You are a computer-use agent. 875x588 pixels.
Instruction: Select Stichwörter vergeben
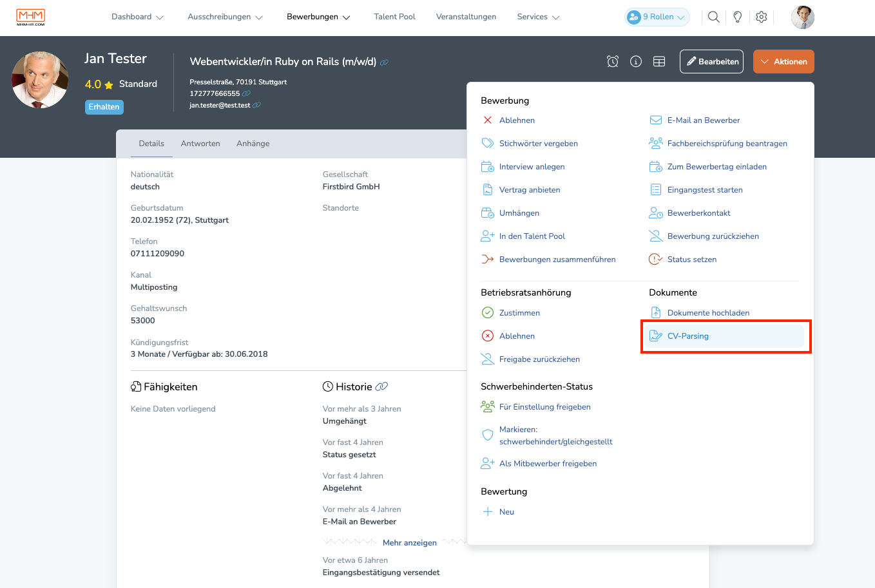point(530,144)
